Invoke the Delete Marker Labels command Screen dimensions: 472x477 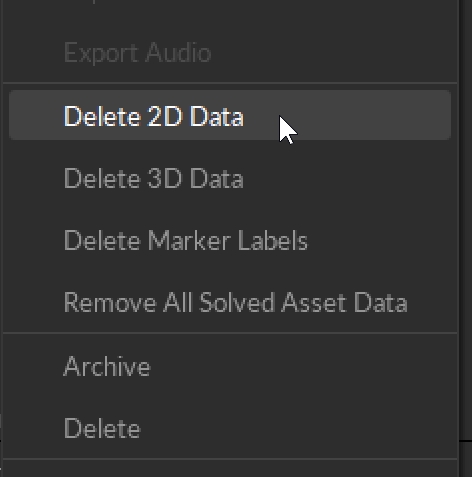[x=230, y=240]
